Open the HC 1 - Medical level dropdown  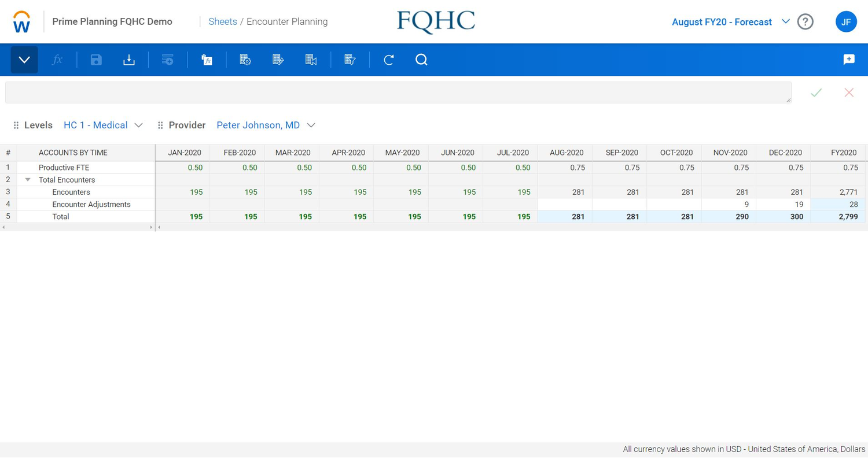[x=104, y=125]
